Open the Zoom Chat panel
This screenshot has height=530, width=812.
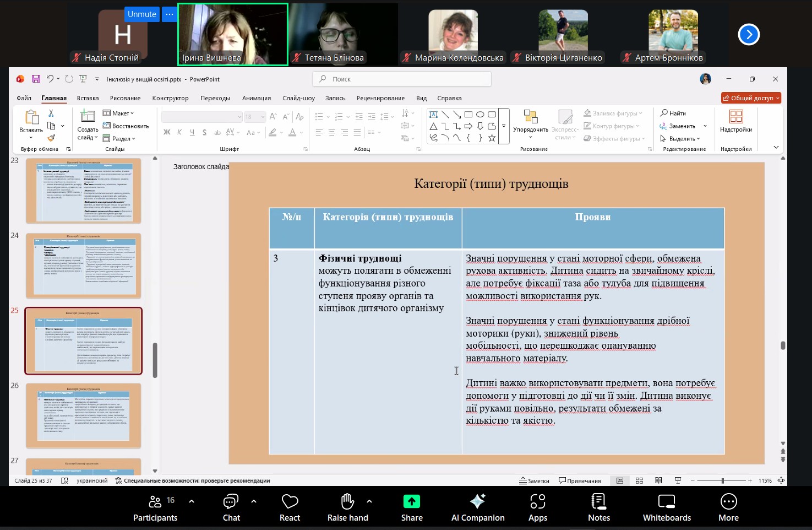click(231, 501)
